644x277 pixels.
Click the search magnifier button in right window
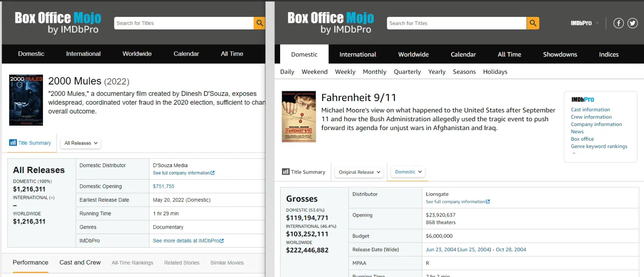[x=533, y=23]
